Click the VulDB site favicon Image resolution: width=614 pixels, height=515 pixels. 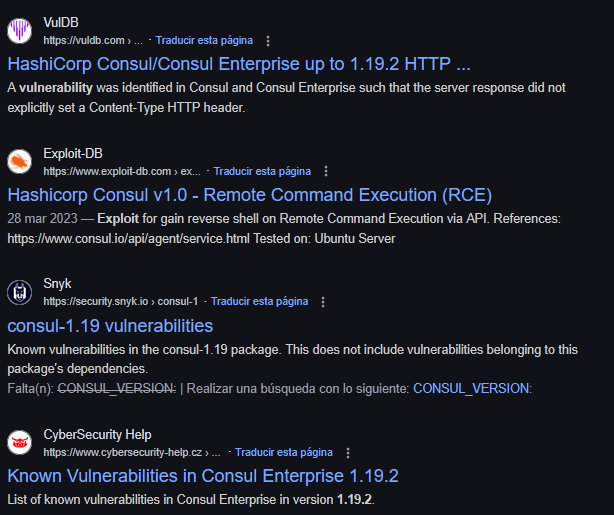tap(20, 31)
